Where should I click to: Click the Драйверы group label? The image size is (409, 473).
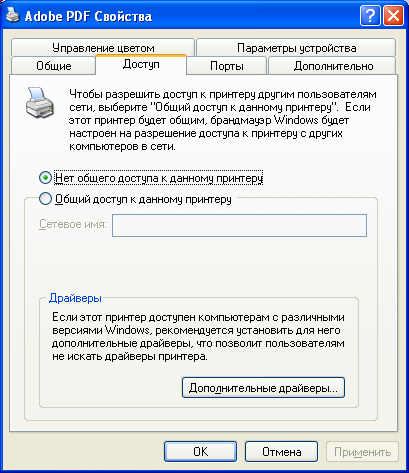(75, 298)
